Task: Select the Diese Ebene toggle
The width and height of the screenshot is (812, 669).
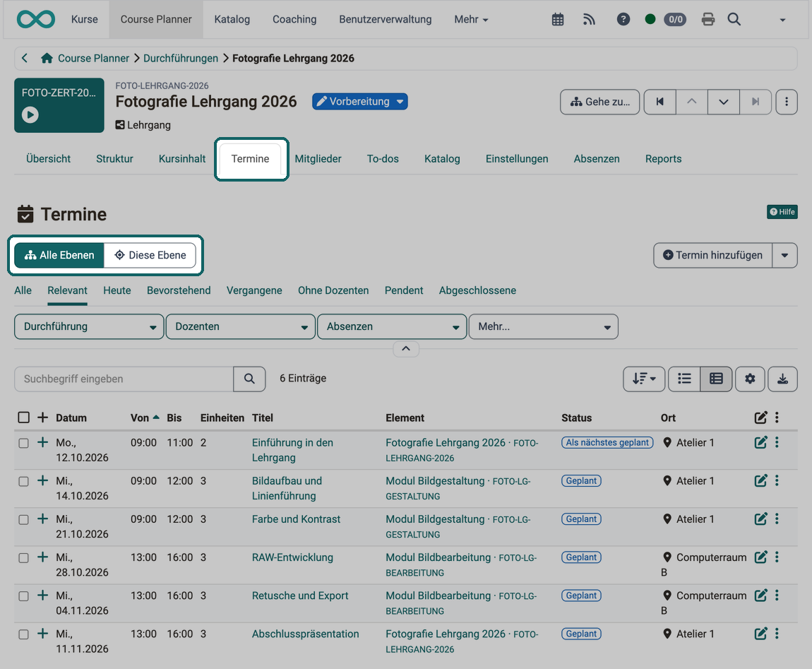Action: (150, 255)
